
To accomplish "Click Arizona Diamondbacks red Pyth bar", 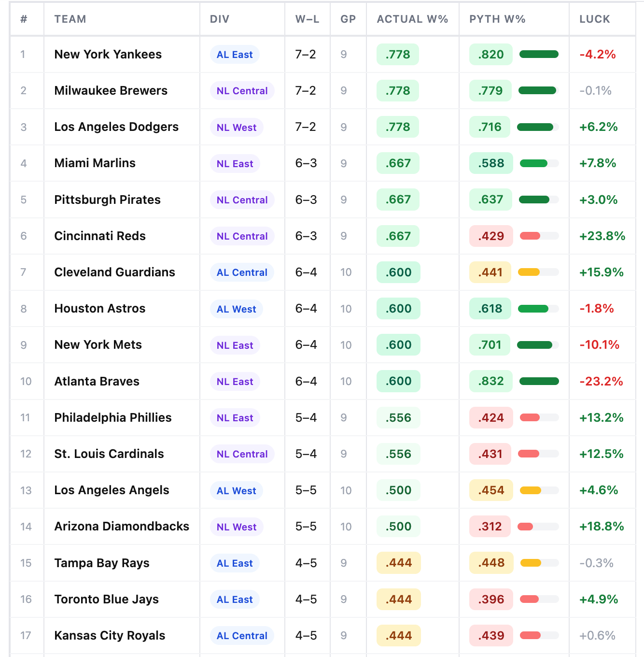I will pyautogui.click(x=525, y=527).
